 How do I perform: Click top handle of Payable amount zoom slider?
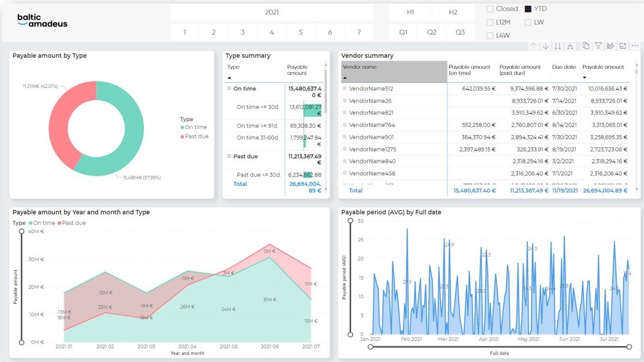[21, 231]
